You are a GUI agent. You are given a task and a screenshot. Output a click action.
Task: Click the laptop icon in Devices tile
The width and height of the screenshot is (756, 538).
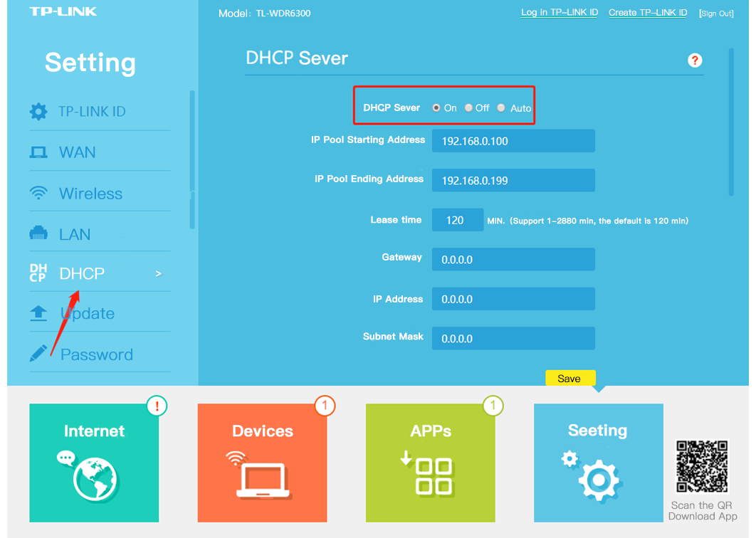coord(263,480)
